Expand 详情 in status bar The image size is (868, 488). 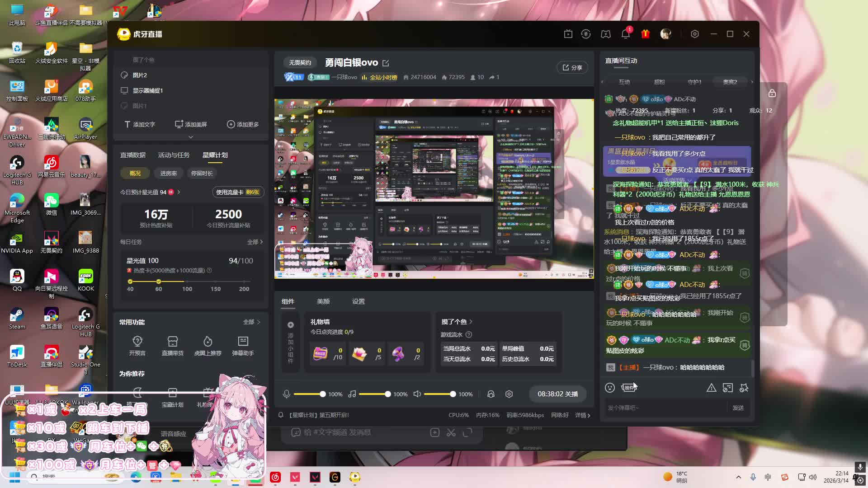pos(583,415)
